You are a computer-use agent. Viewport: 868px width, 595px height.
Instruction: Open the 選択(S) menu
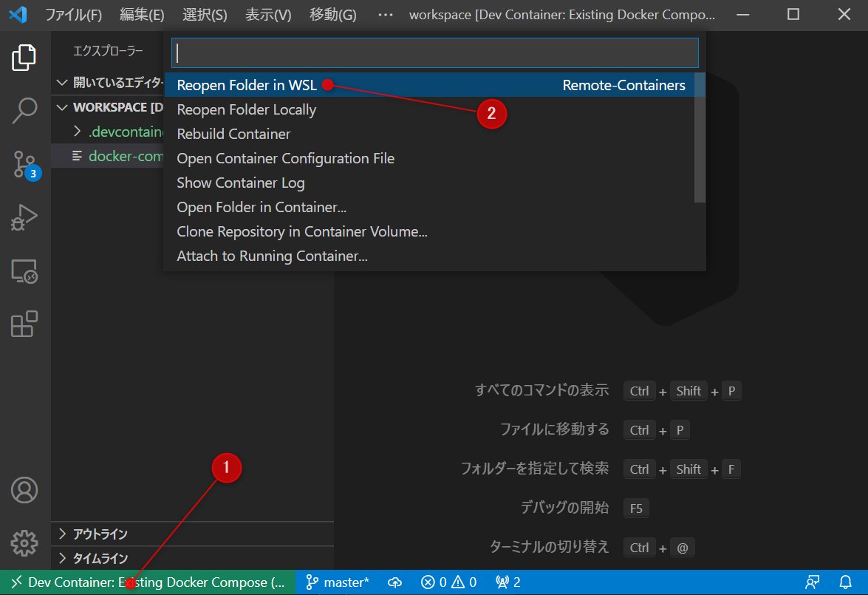pyautogui.click(x=205, y=14)
